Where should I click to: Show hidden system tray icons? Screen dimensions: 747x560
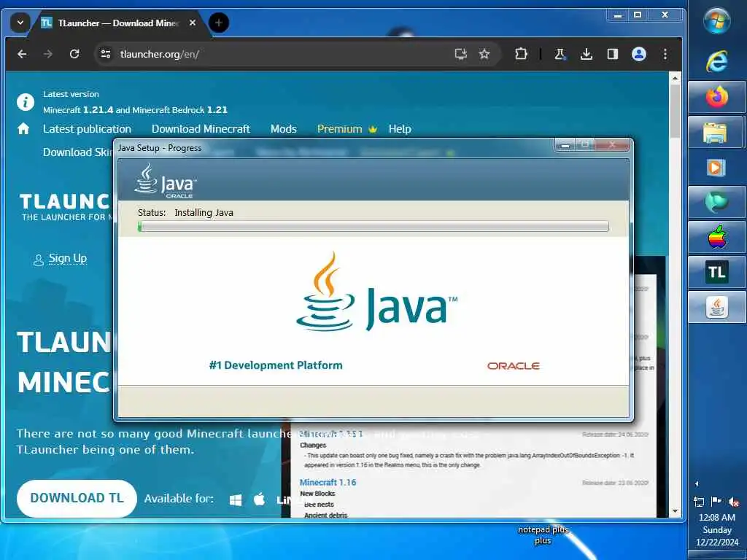[697, 484]
